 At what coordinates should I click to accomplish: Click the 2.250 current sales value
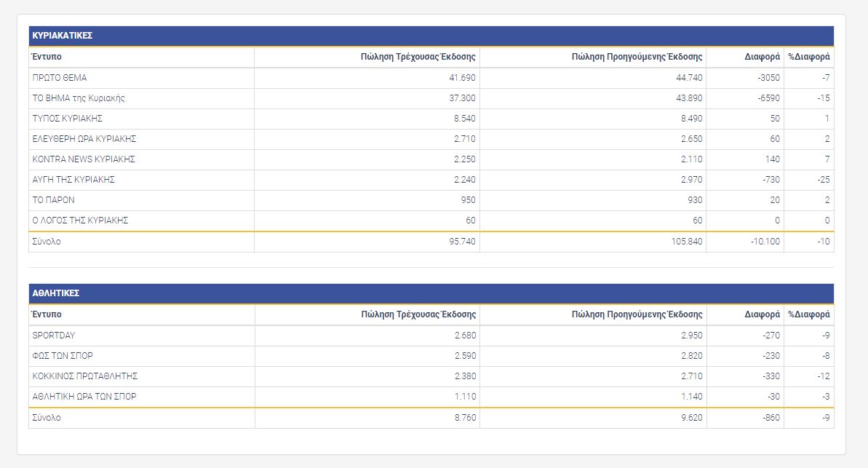point(465,159)
